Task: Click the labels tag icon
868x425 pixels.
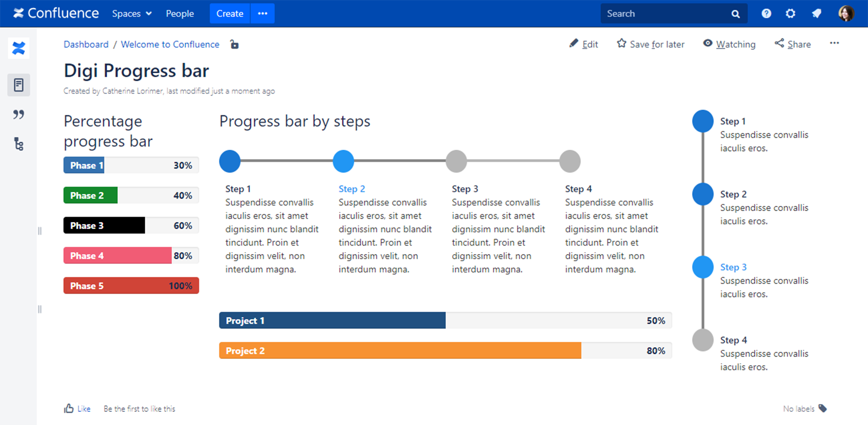Action: coord(823,408)
